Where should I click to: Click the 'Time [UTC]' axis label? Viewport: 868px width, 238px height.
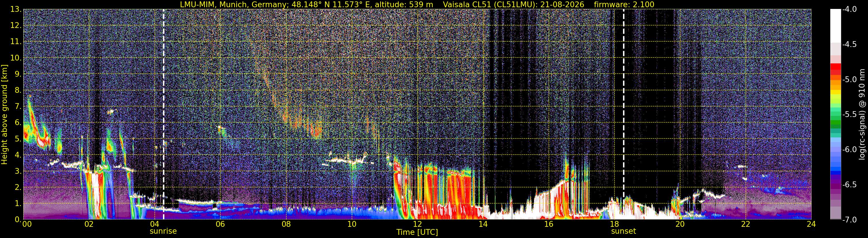[417, 232]
